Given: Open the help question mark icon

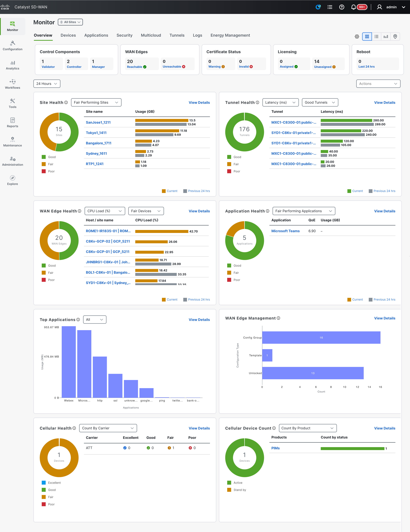Looking at the screenshot, I should [342, 7].
